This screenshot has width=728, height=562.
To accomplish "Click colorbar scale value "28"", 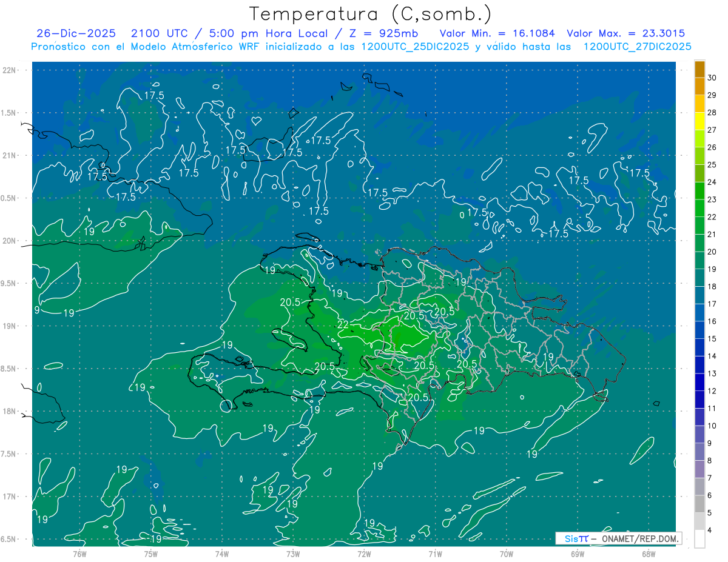I will pyautogui.click(x=713, y=112).
